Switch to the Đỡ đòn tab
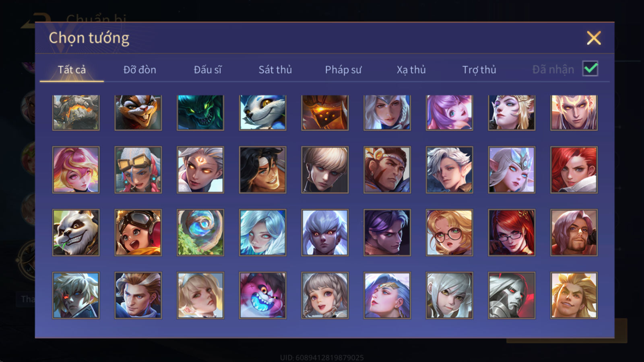The width and height of the screenshot is (644, 362). tap(140, 70)
